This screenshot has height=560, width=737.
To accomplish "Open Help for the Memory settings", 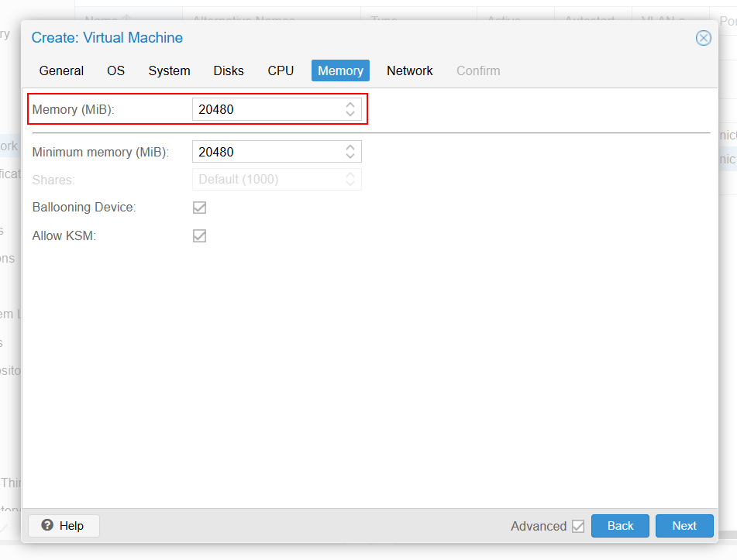I will pos(63,526).
